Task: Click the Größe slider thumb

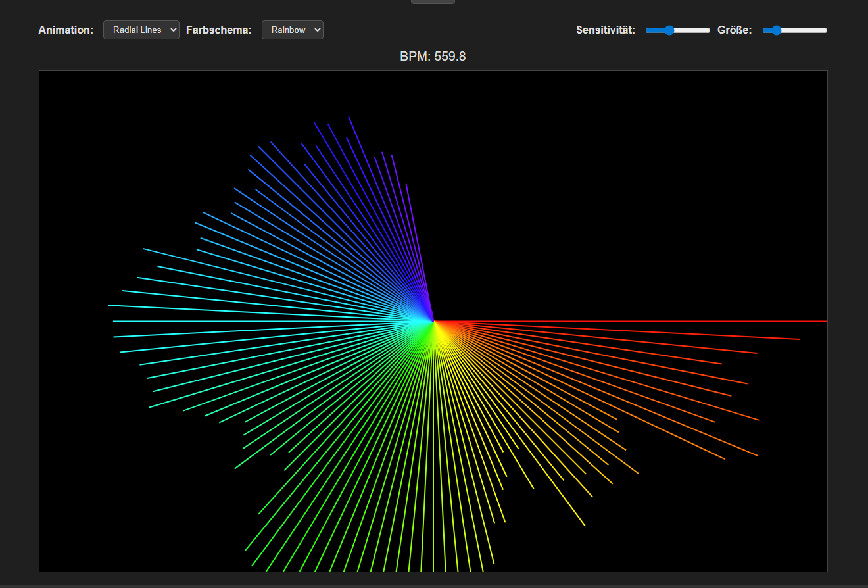Action: [x=776, y=30]
